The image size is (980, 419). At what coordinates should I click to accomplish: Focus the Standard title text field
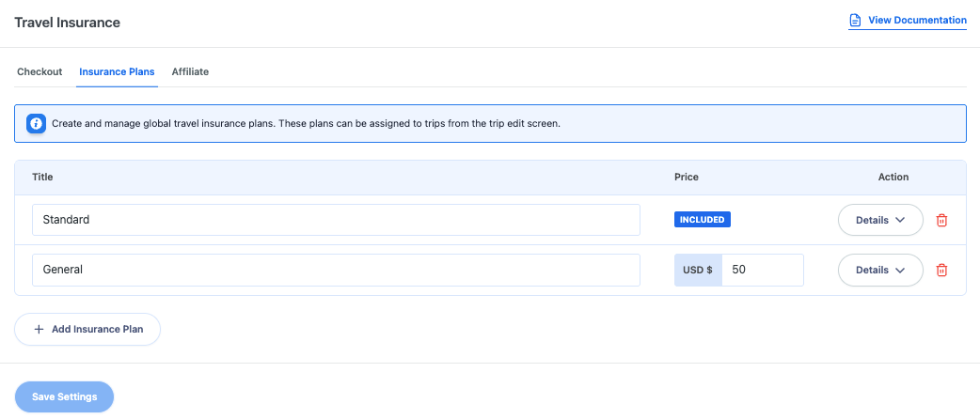(336, 220)
